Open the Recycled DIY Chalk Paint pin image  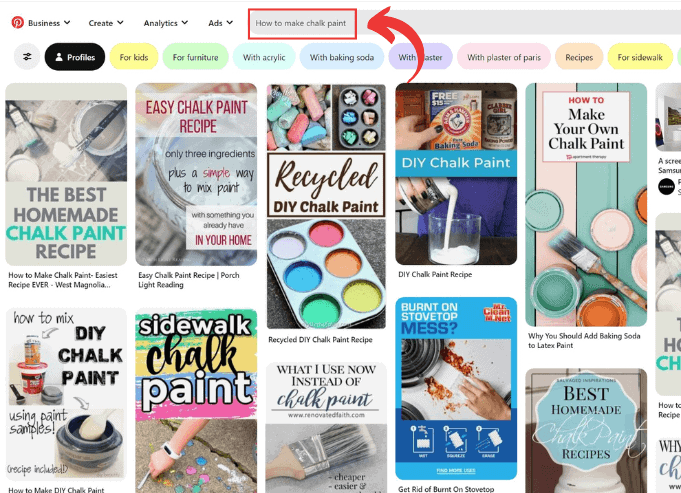click(326, 206)
